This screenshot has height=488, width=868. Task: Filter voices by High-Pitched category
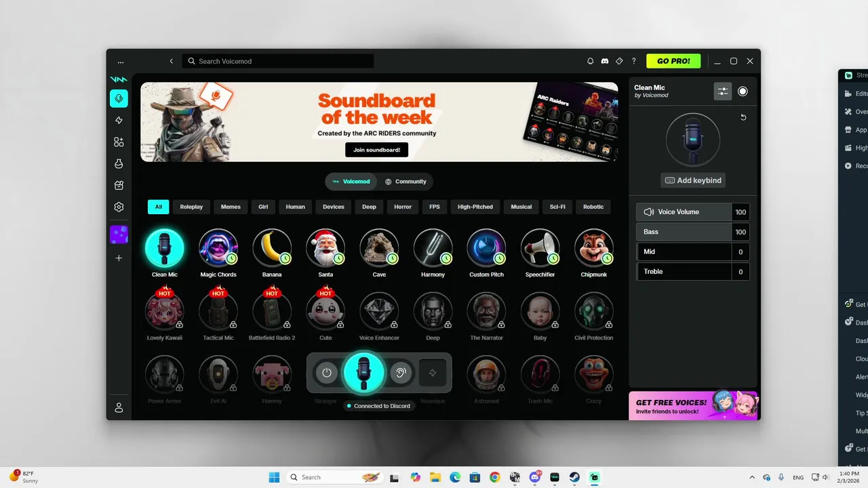(475, 207)
